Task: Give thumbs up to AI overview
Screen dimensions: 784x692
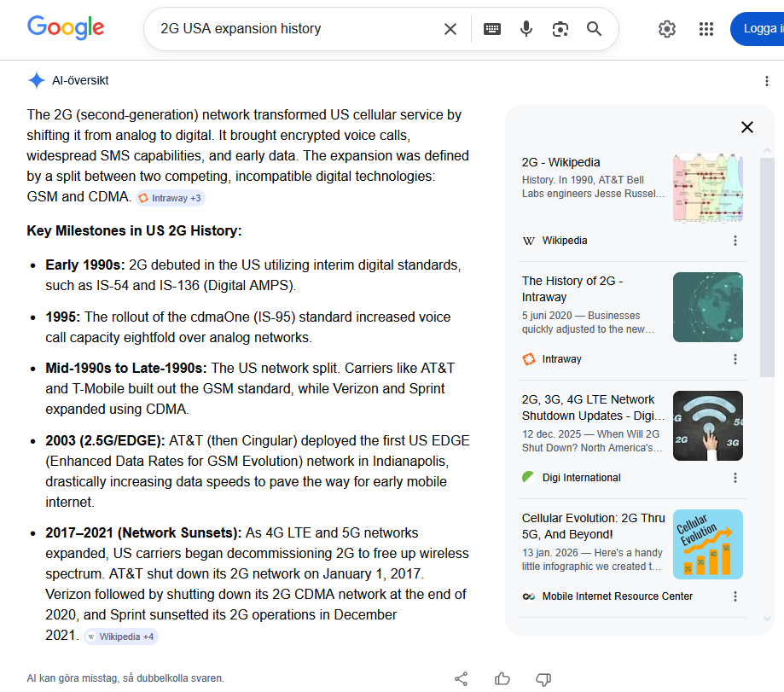Action: 502,679
